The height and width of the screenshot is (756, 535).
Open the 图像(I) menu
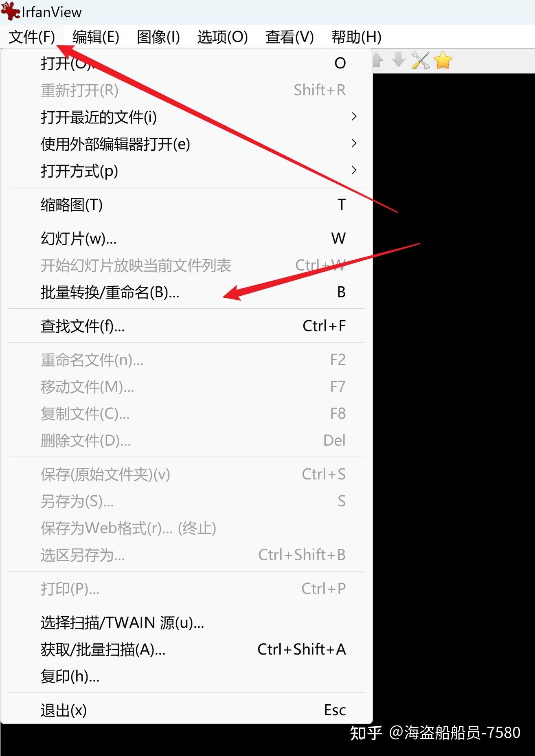[158, 37]
